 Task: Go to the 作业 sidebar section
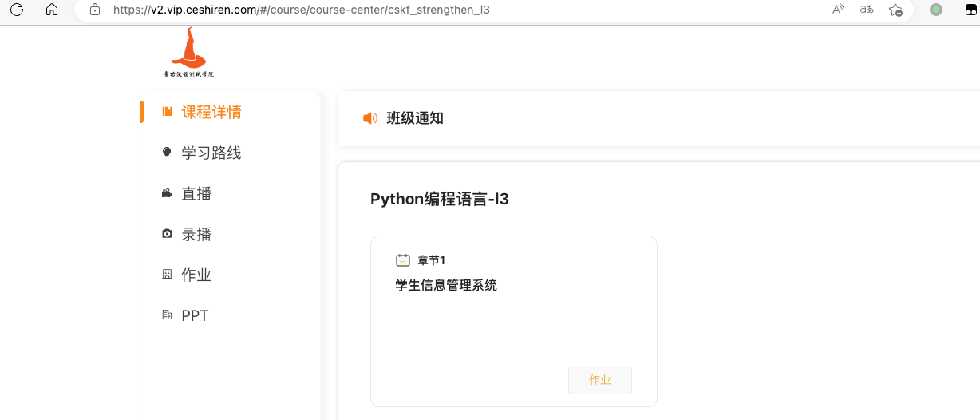tap(196, 275)
